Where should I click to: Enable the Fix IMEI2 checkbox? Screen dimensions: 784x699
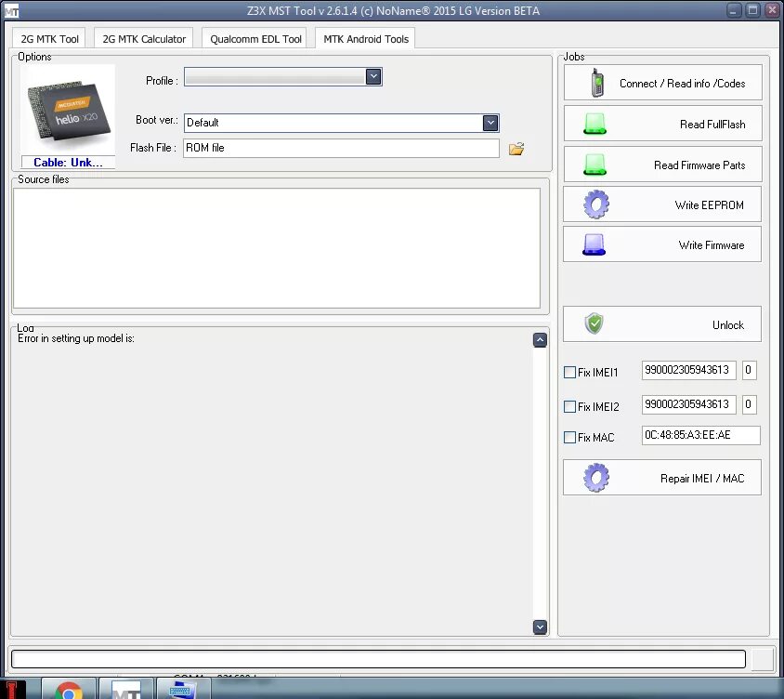[569, 407]
